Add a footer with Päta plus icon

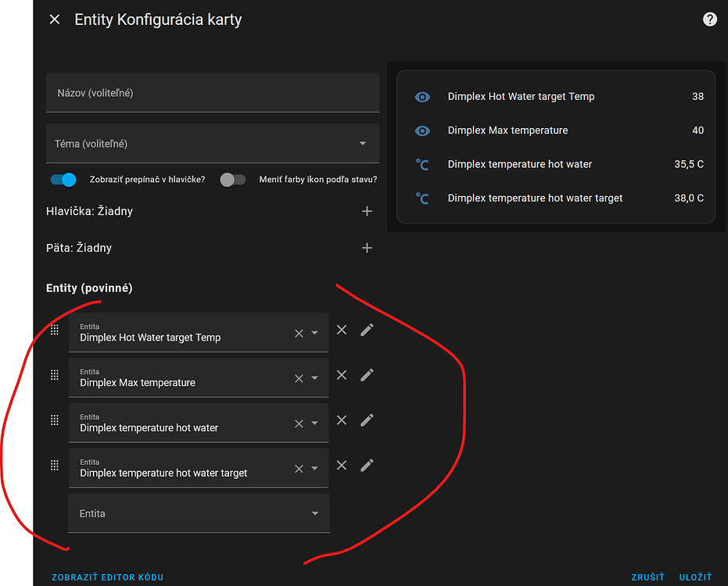click(x=367, y=248)
